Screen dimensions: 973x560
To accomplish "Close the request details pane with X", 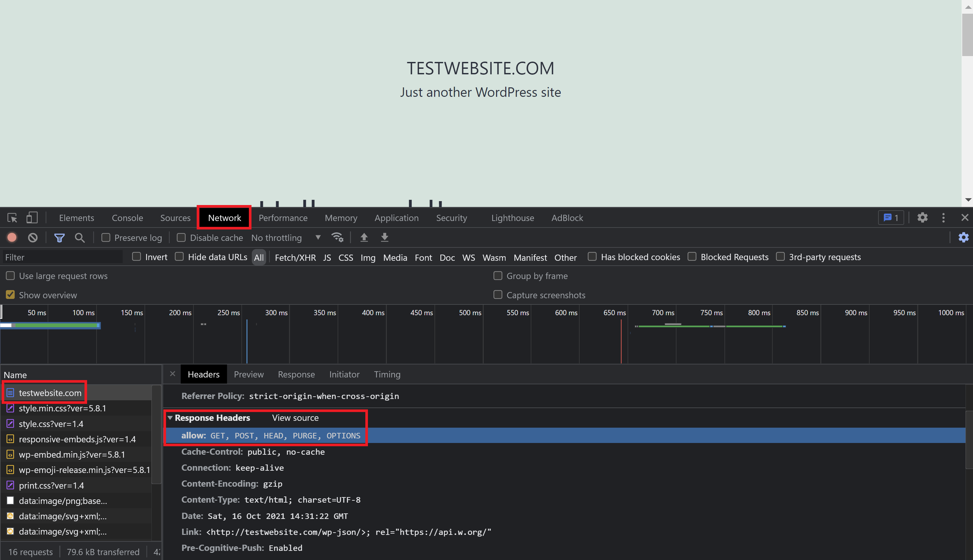I will pyautogui.click(x=173, y=374).
